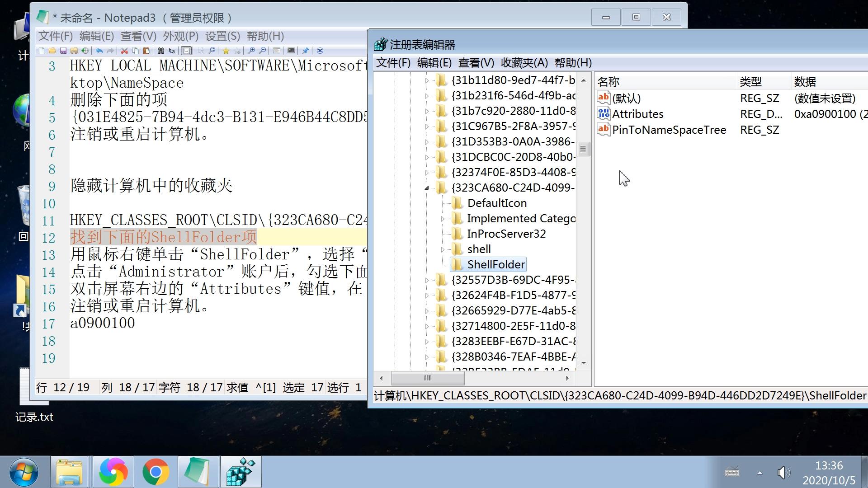Viewport: 868px width, 488px height.
Task: Pin Notepad3 always on top
Action: pos(306,51)
